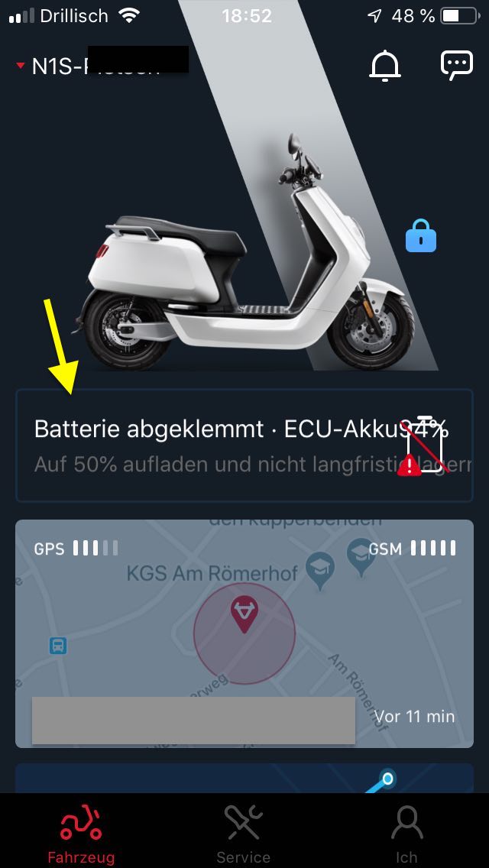Tap the Auf 50% aufladen hint text

(253, 465)
